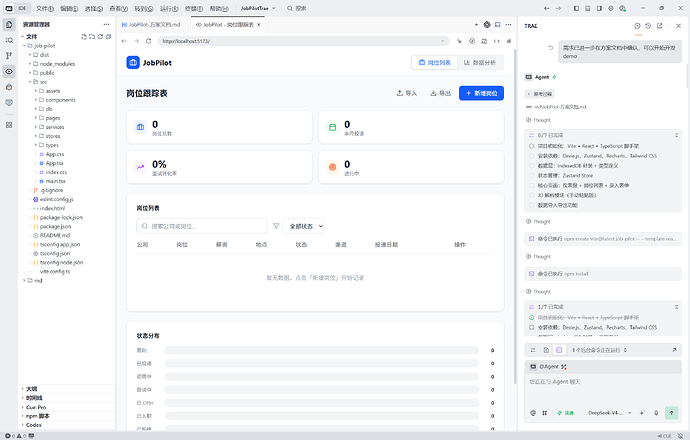Close the JobPilot 岗位跟踪表 preview tab
The image size is (690, 440).
click(259, 25)
